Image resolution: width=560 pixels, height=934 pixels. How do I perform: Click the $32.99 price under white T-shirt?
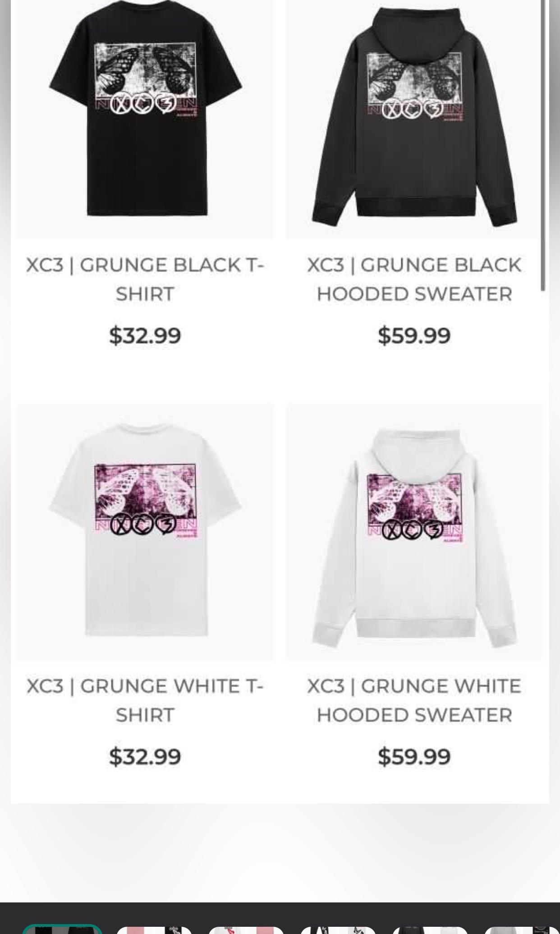tap(145, 756)
